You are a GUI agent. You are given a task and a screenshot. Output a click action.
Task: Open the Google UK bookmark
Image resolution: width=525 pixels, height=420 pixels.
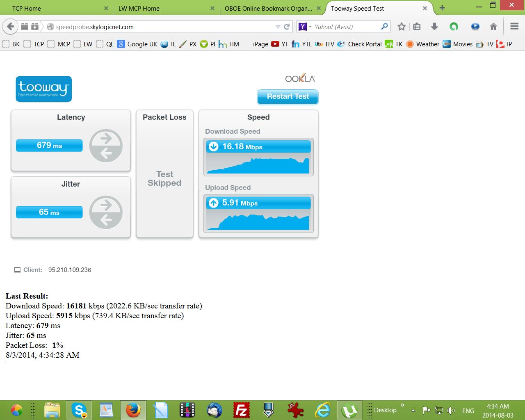[x=137, y=44]
